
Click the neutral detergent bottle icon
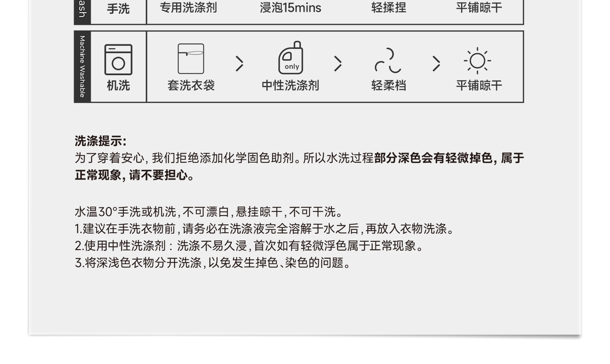(291, 58)
